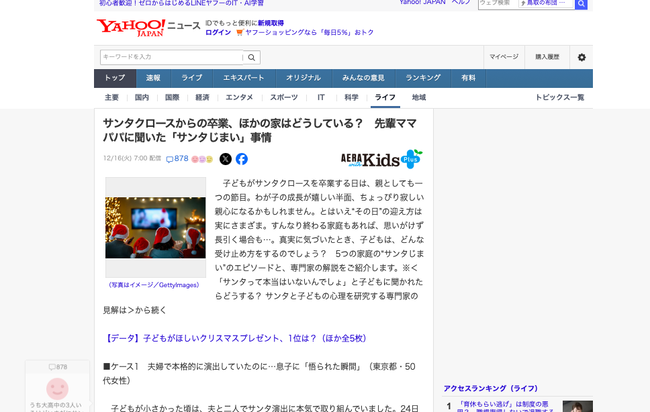This screenshot has height=412, width=650.
Task: Click the pink smiley face reaction
Action: pyautogui.click(x=57, y=389)
